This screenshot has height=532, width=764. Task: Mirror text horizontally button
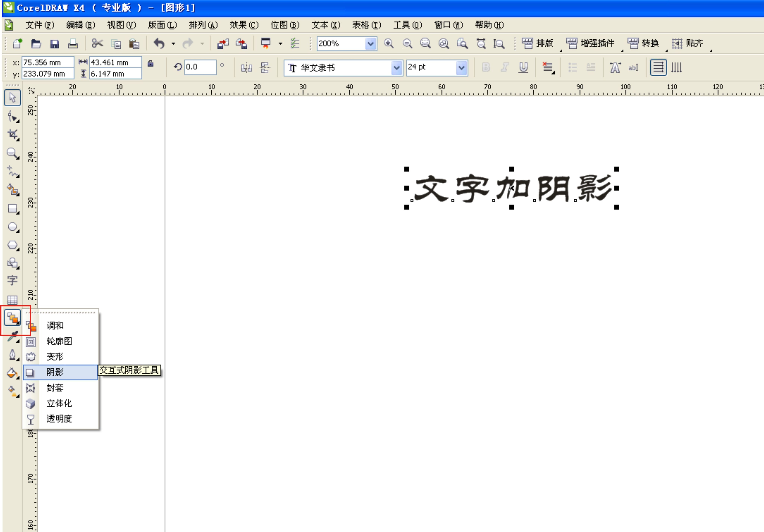tap(246, 68)
